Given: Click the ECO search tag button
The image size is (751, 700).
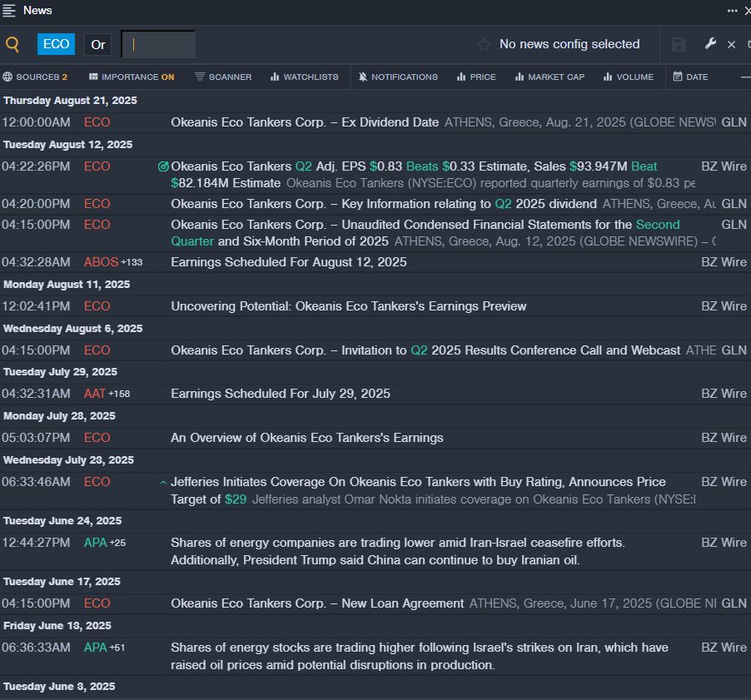Looking at the screenshot, I should [56, 45].
